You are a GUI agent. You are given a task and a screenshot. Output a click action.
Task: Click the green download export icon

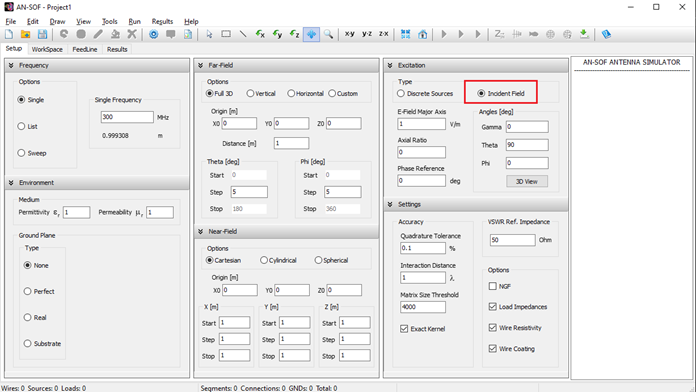coord(584,34)
